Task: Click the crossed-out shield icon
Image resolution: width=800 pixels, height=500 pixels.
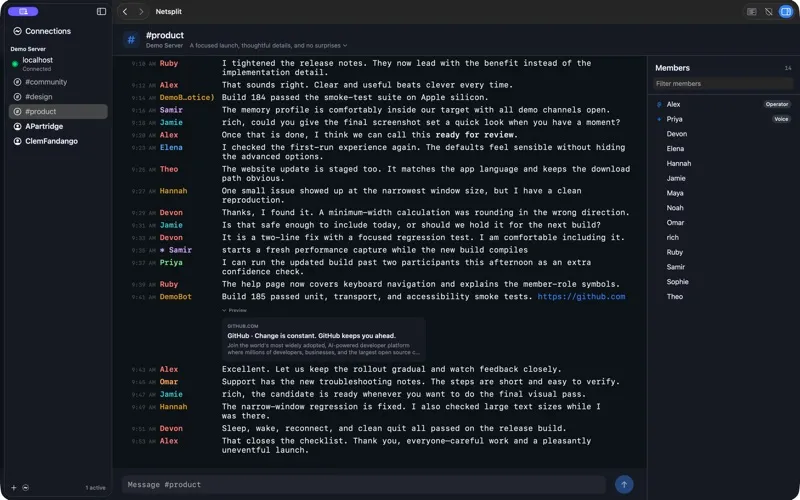Action: (x=768, y=11)
